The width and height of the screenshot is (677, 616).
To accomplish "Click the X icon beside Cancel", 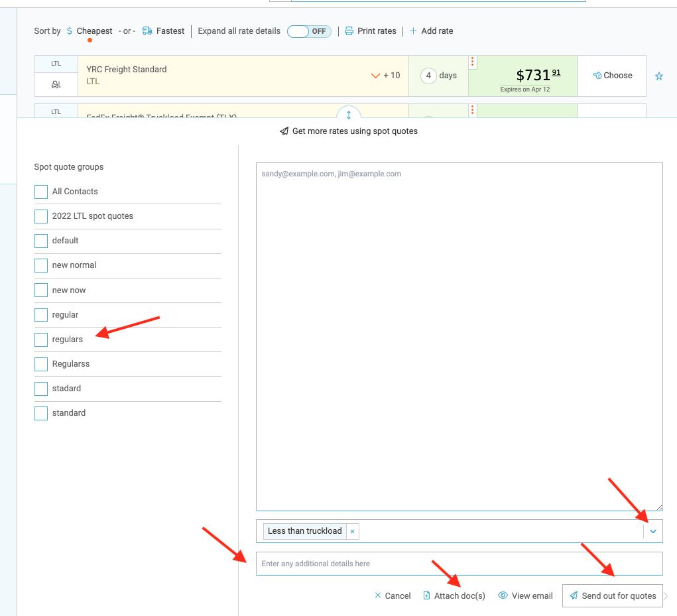I will 378,595.
